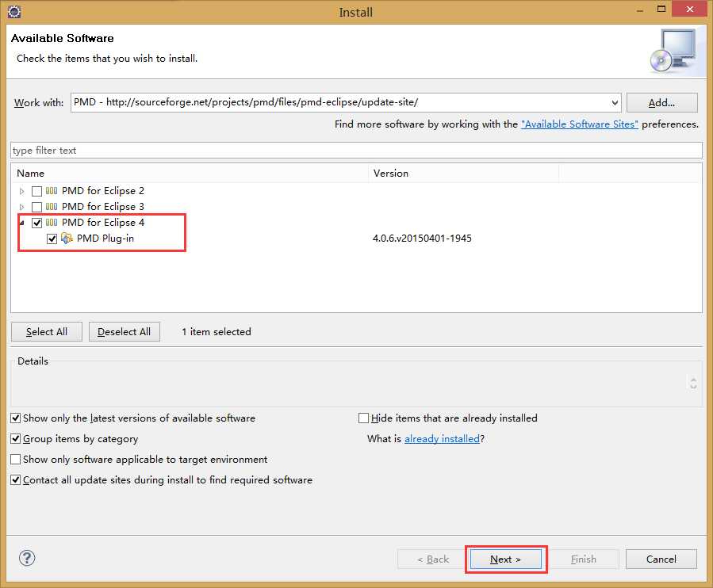Screen dimensions: 713x588
Task: Expand the PMD for Eclipse 2 node
Action: 21,191
